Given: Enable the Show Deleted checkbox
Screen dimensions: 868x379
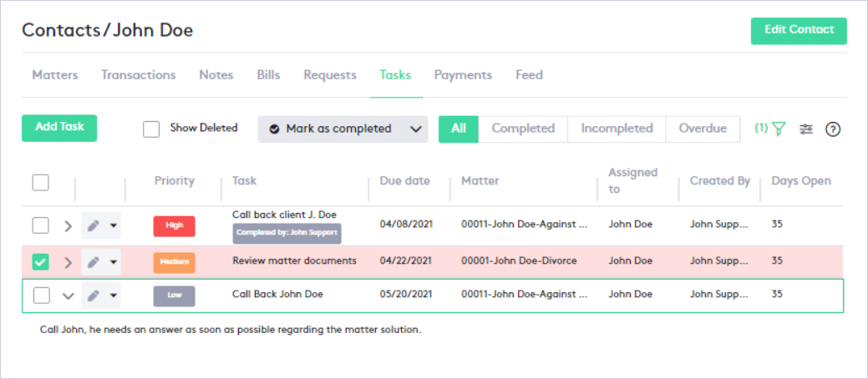Looking at the screenshot, I should click(x=151, y=129).
